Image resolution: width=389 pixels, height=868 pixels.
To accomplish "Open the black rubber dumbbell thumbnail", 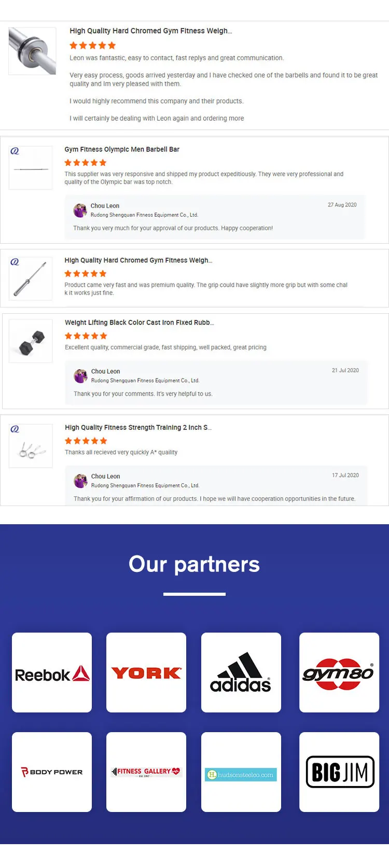I will (31, 341).
